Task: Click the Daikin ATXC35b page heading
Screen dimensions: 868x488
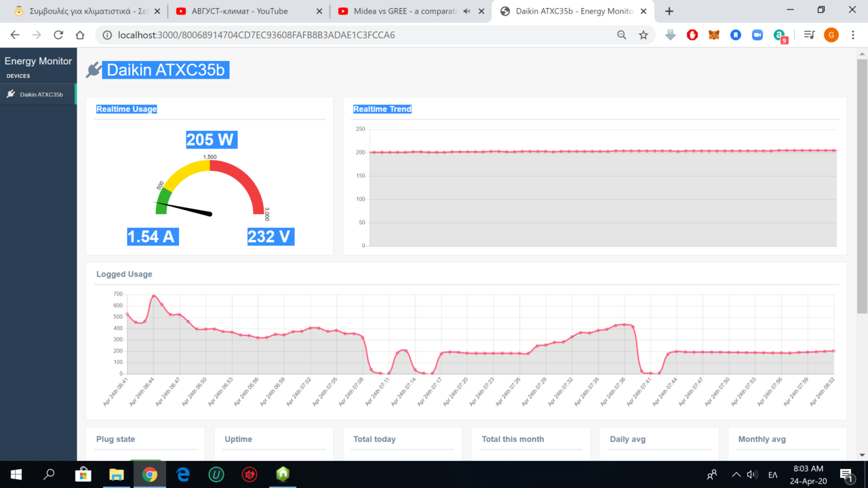Action: [165, 70]
